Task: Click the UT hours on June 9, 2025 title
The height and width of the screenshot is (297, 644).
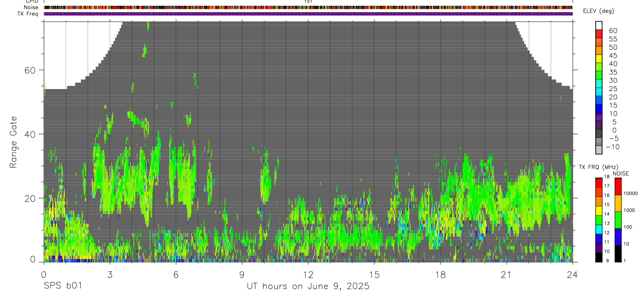Action: pyautogui.click(x=308, y=287)
